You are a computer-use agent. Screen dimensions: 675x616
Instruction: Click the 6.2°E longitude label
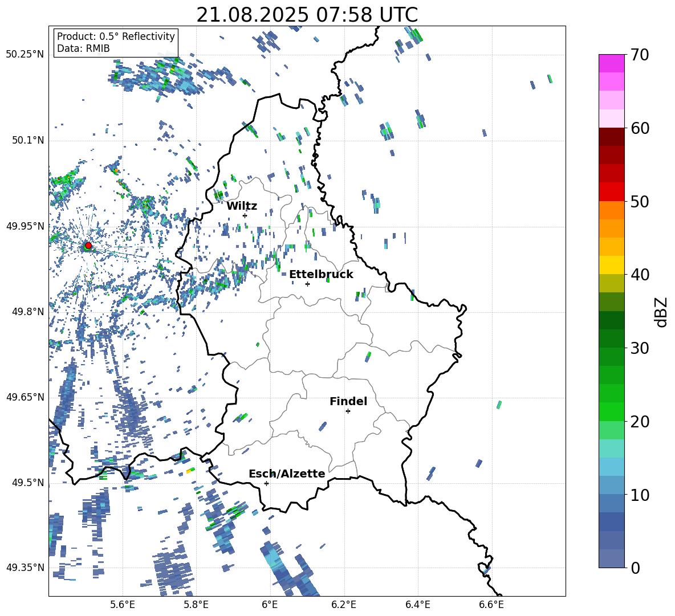pyautogui.click(x=344, y=605)
